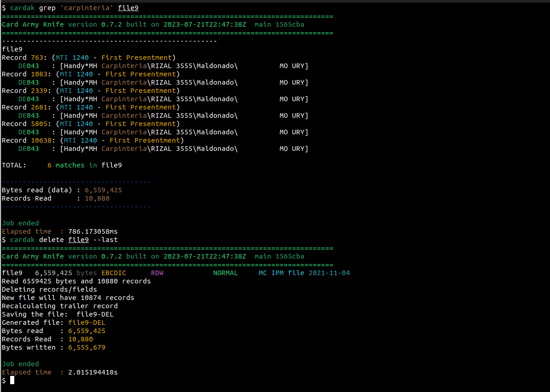Click the underlined file9 in the delete command
The width and height of the screenshot is (550, 392).
[78, 240]
